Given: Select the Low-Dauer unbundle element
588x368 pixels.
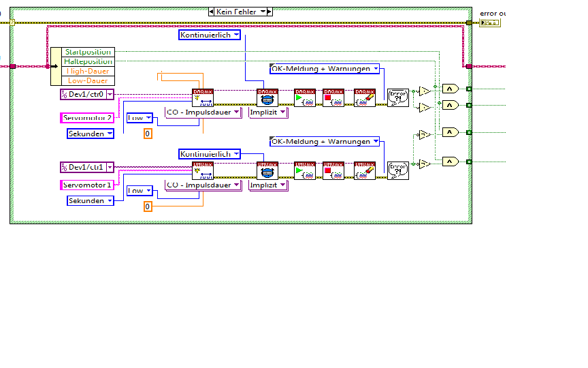Looking at the screenshot, I should (x=88, y=80).
